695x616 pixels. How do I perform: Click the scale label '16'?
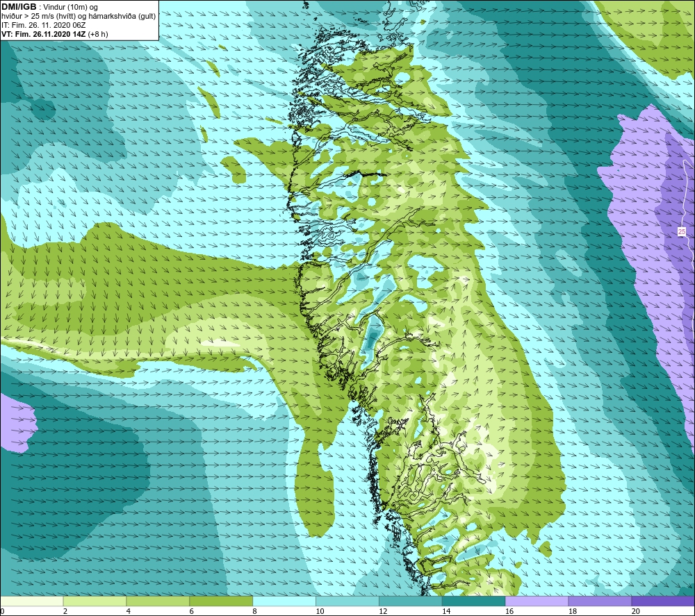pyautogui.click(x=509, y=611)
